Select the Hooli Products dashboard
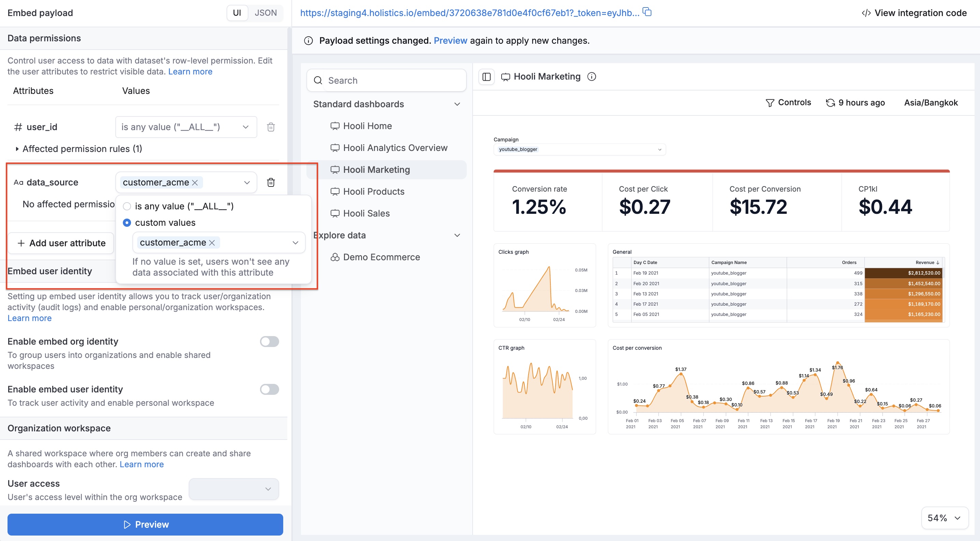Image resolution: width=980 pixels, height=541 pixels. coord(373,192)
